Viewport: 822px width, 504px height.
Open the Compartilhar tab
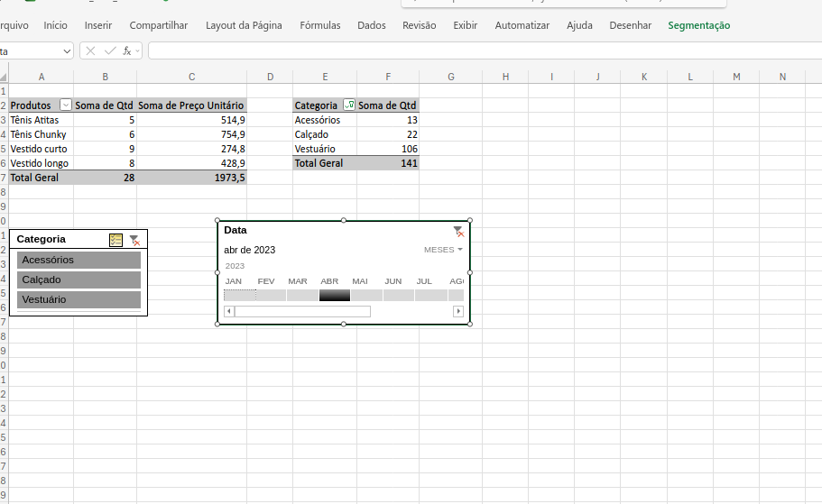158,25
